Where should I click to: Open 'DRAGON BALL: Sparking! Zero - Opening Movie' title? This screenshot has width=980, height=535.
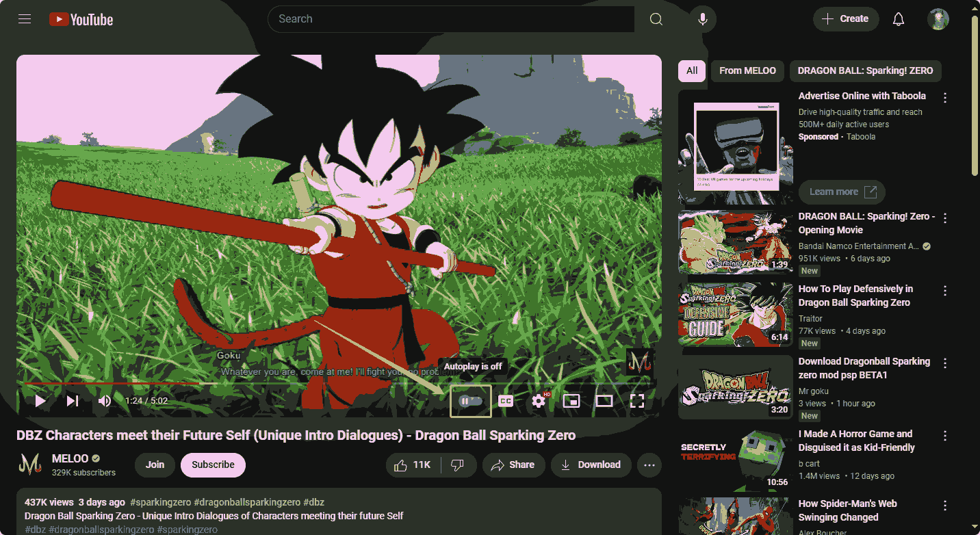click(866, 223)
